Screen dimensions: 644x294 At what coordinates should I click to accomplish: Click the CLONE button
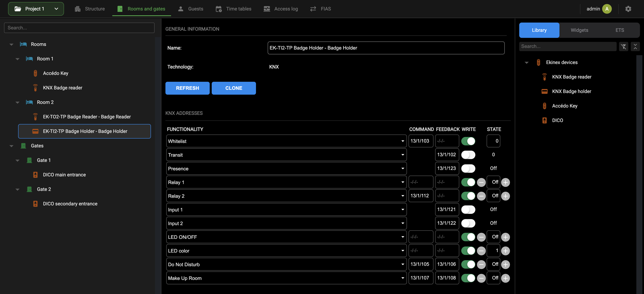pyautogui.click(x=234, y=88)
